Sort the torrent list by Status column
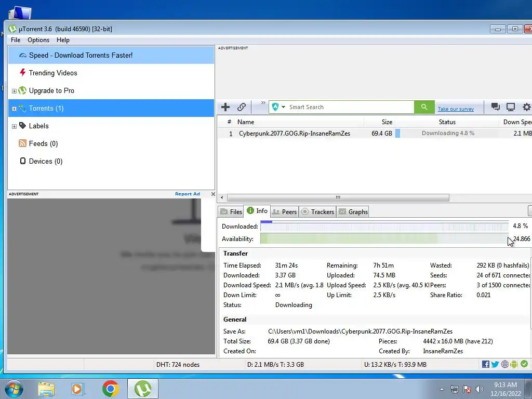Screen dimensions: 532x399 [447, 122]
